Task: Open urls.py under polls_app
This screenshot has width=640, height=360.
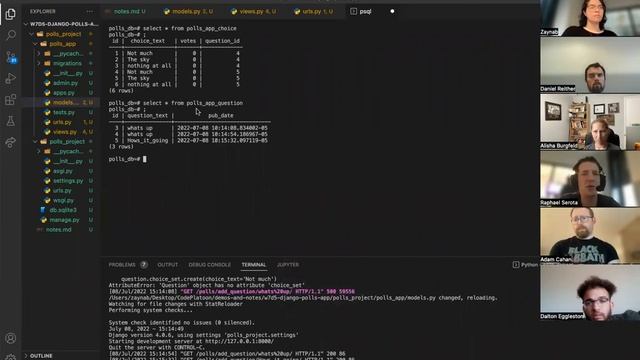Action: 62,122
